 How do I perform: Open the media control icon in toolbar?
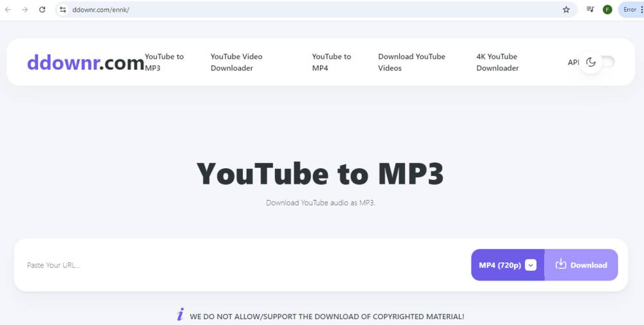click(590, 10)
